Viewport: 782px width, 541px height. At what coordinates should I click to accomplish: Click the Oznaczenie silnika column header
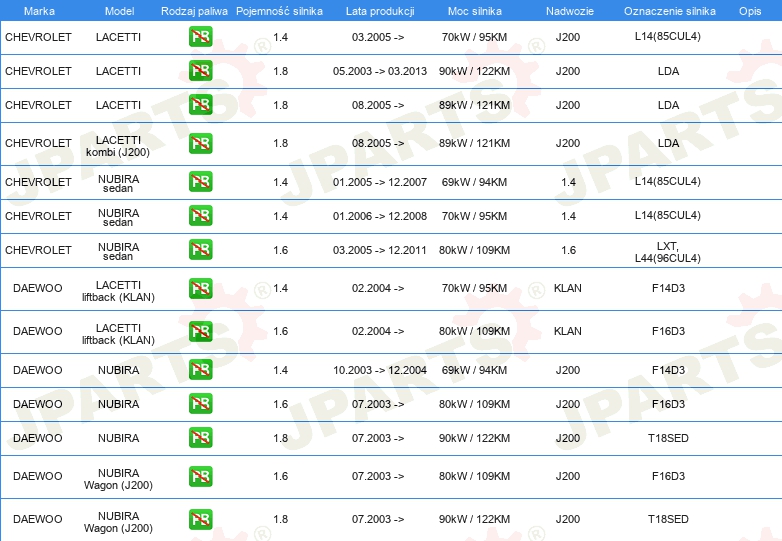point(669,11)
